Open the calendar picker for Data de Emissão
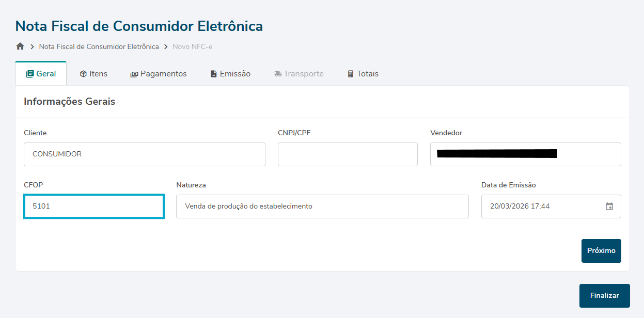The width and height of the screenshot is (644, 318). (609, 206)
